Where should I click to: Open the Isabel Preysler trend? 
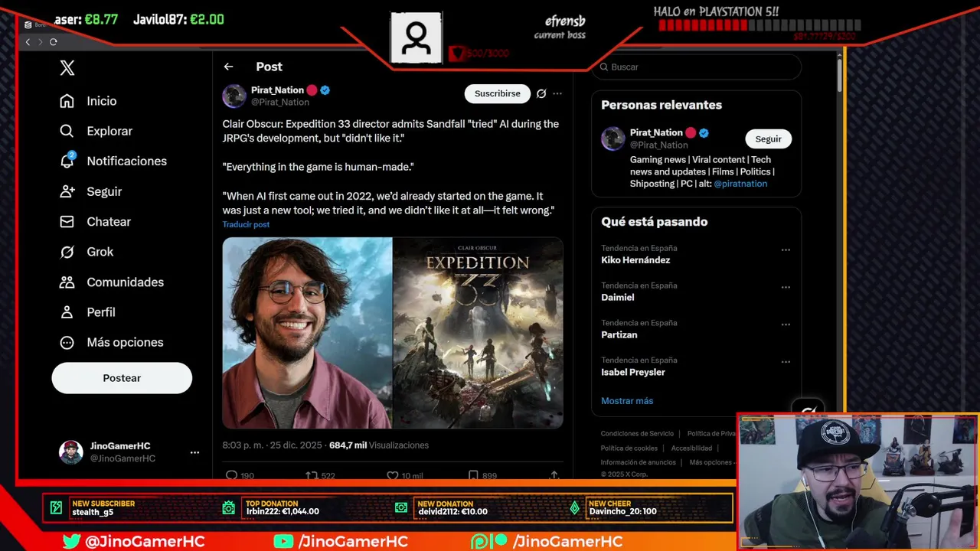633,372
